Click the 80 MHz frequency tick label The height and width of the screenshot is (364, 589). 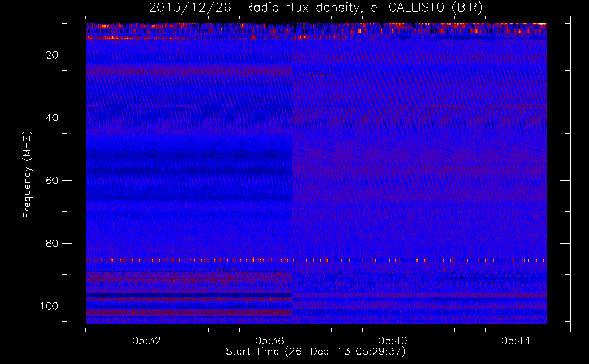(x=52, y=244)
